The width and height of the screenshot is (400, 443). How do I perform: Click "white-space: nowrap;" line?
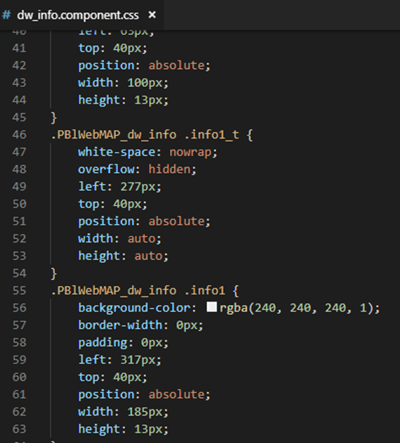[148, 152]
